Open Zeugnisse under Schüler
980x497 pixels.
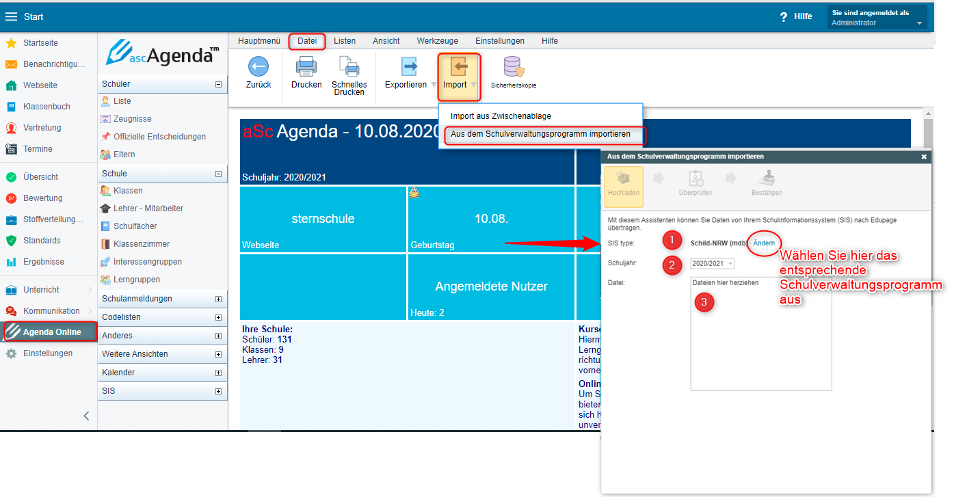tap(133, 119)
